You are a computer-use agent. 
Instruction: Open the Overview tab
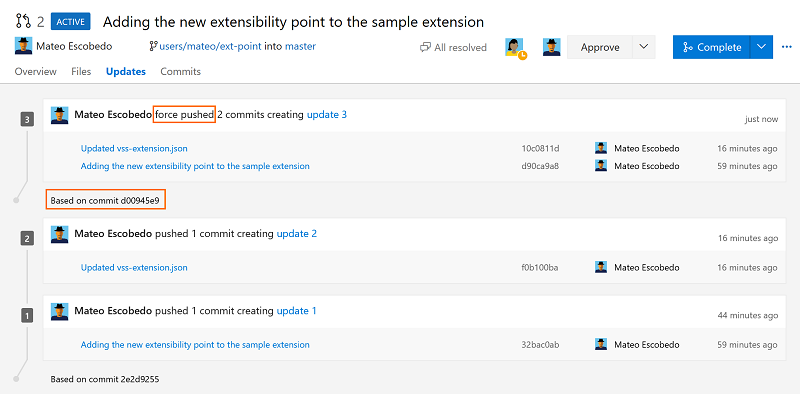click(36, 72)
